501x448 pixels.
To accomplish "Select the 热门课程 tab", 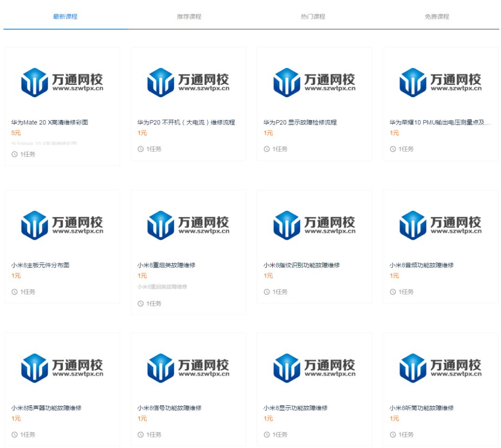I will (x=313, y=17).
